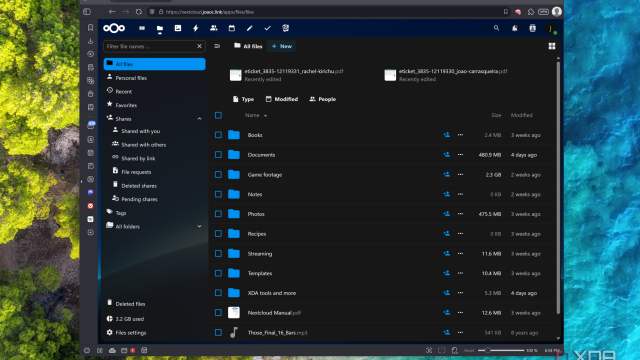Viewport: 640px width, 360px height.
Task: Open browser sidebar bookmarks icon
Action: tap(91, 27)
